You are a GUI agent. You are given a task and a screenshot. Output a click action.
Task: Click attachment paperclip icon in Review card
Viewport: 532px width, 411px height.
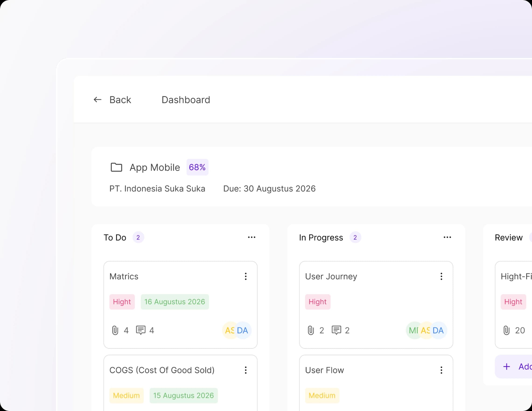click(x=506, y=330)
